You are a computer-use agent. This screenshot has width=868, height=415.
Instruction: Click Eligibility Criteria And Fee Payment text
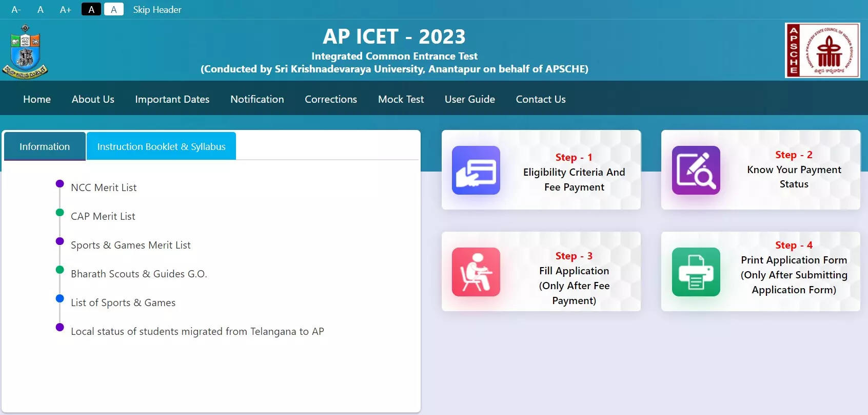click(x=574, y=180)
